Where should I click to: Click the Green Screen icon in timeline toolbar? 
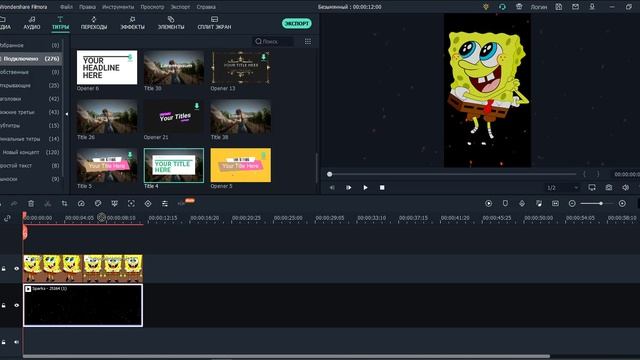tap(115, 203)
